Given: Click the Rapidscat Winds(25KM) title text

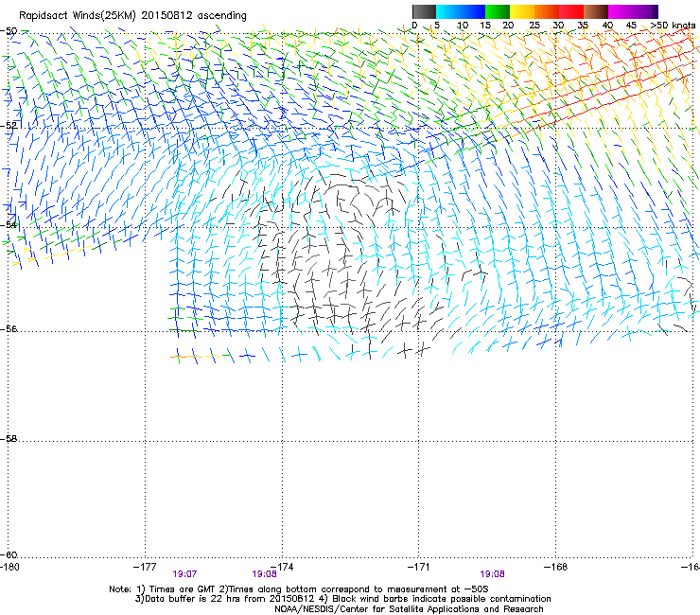Looking at the screenshot, I should (132, 16).
